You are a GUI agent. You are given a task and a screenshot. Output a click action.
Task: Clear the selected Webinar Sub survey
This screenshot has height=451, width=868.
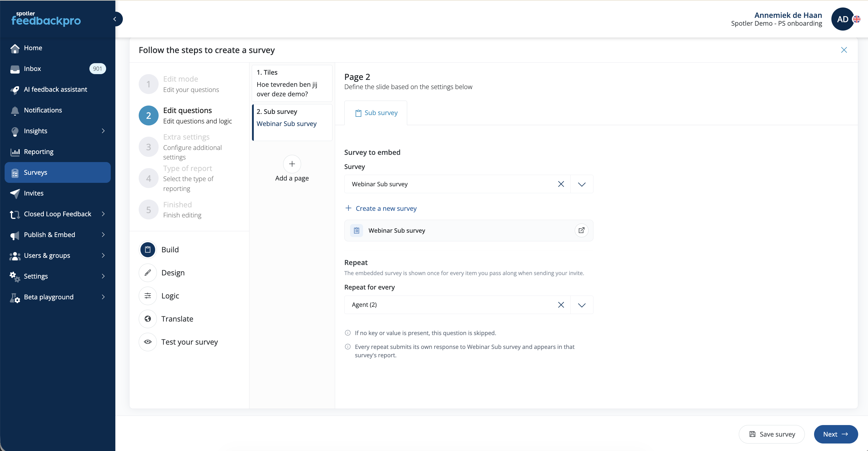coord(561,184)
